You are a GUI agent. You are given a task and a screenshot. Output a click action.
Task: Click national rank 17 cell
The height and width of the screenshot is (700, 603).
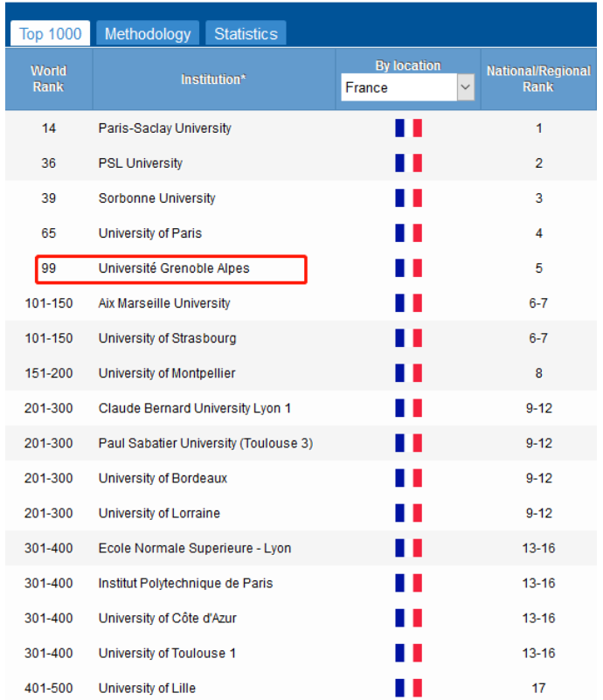click(538, 688)
